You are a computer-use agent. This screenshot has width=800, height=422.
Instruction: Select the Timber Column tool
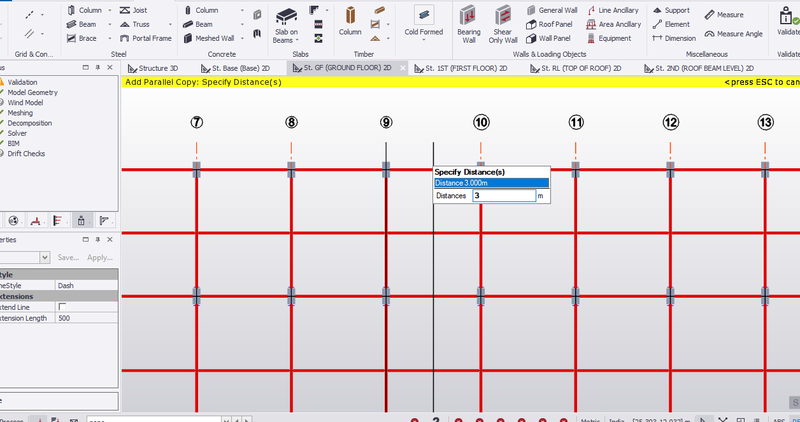coord(350,21)
